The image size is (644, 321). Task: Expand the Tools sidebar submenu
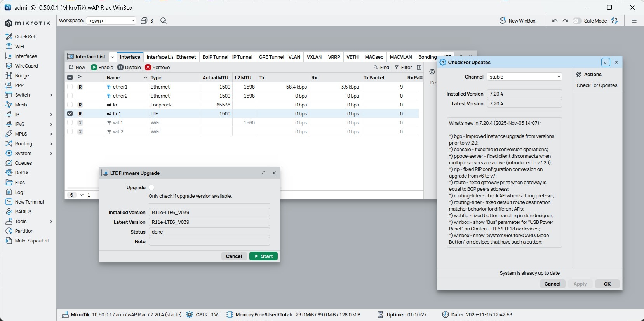pyautogui.click(x=51, y=221)
